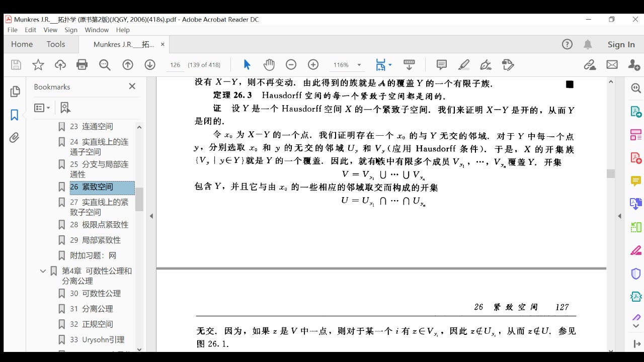Open bookmark 28 极限点紧致性
This screenshot has width=644, height=362.
pos(99,225)
